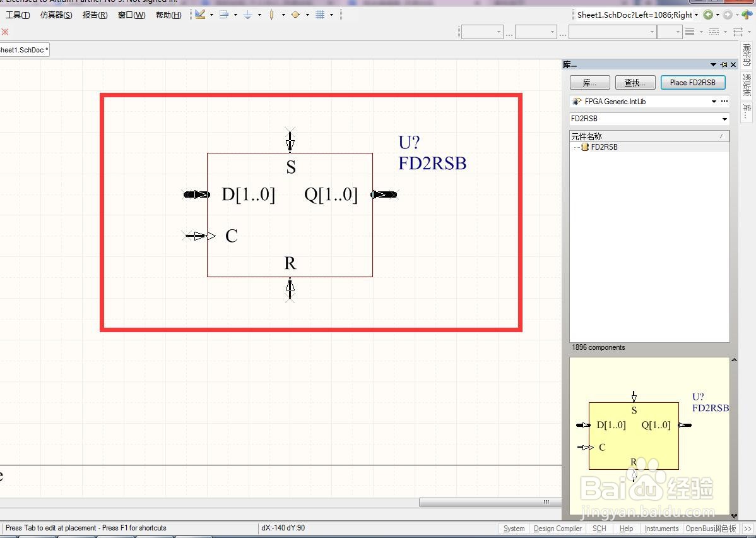Expand the alignment tools dropdown arrow

[235, 15]
